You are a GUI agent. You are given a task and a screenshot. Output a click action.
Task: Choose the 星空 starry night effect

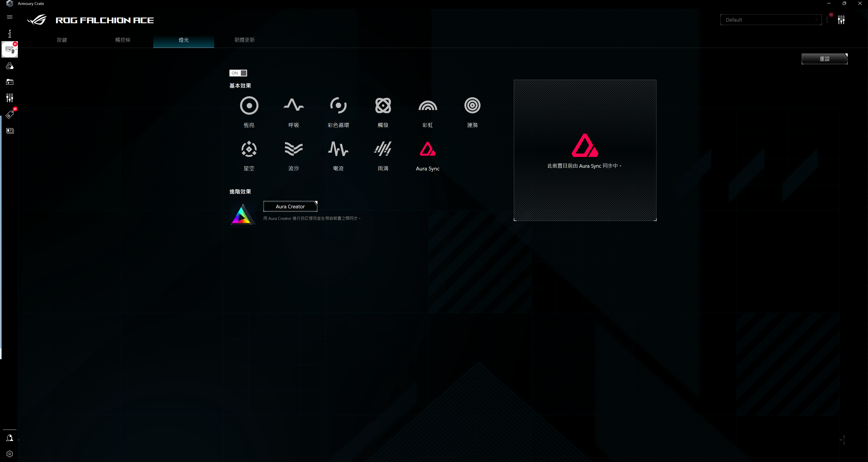click(x=249, y=149)
